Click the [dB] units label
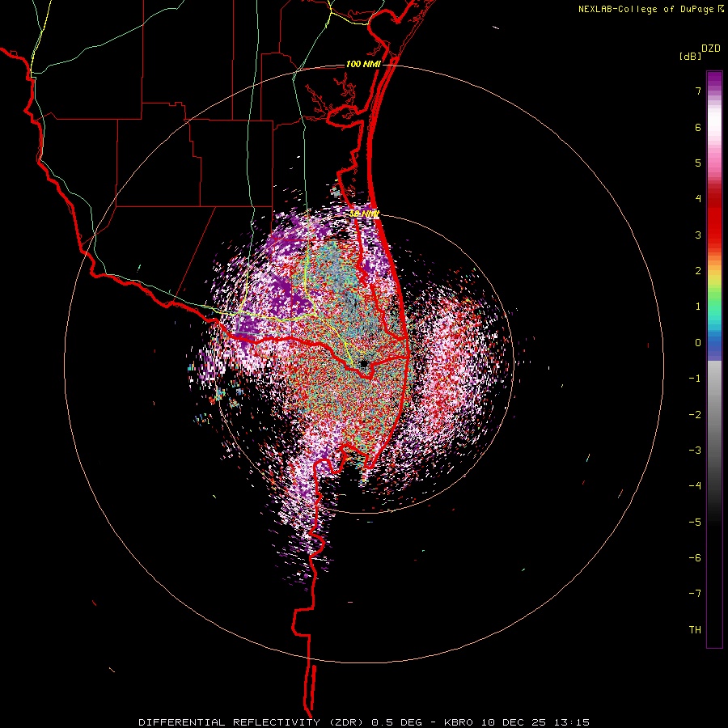728x728 pixels. [x=690, y=57]
